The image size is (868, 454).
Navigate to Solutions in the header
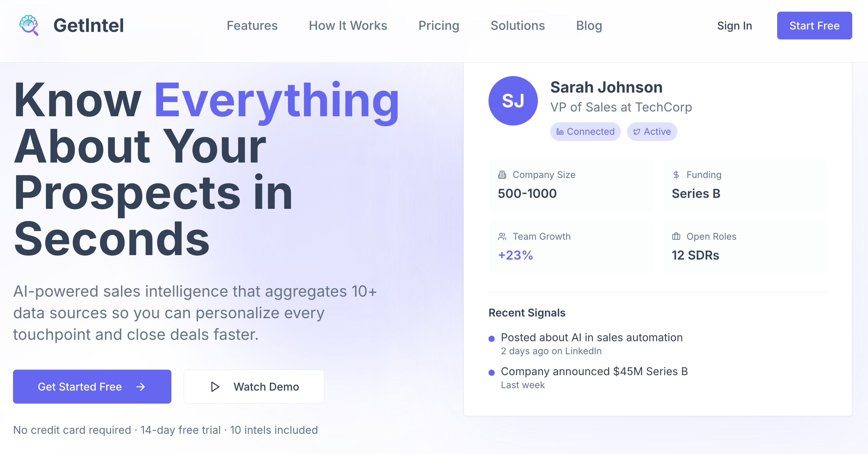pyautogui.click(x=517, y=26)
